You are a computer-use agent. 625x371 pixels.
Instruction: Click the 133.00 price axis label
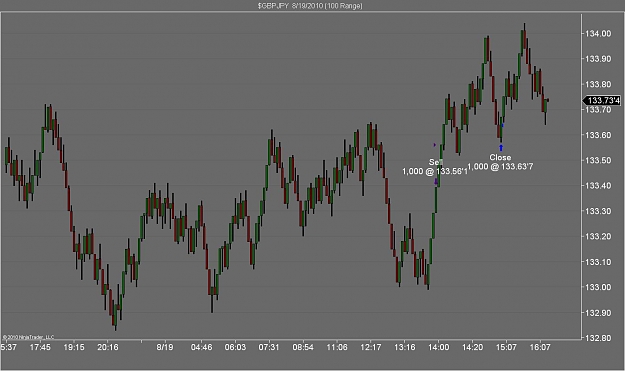point(597,287)
